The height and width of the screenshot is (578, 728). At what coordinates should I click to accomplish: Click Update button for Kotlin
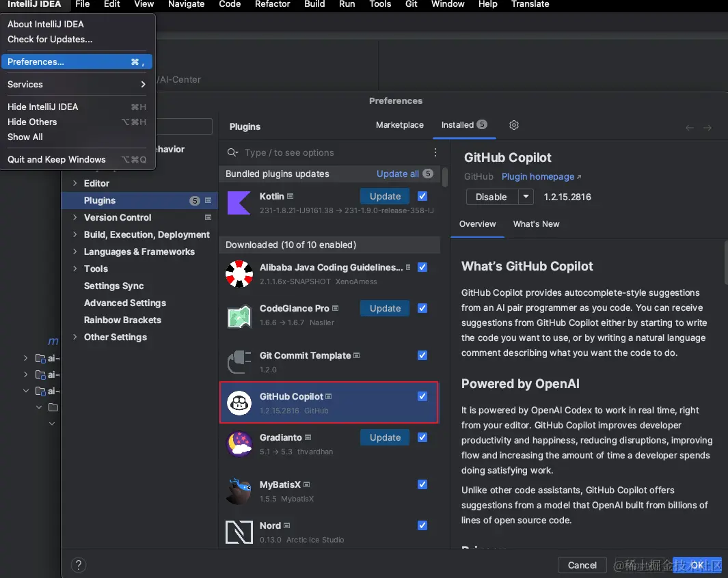[x=385, y=196]
